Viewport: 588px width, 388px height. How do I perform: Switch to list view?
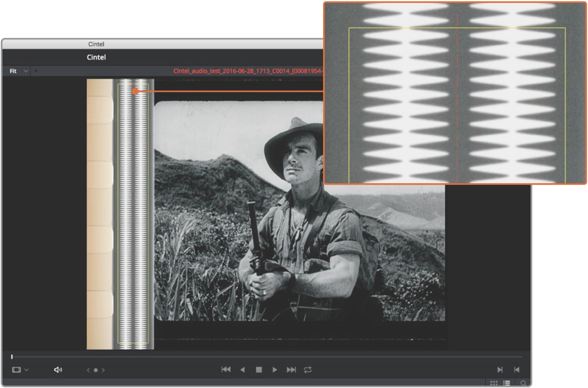(x=507, y=383)
